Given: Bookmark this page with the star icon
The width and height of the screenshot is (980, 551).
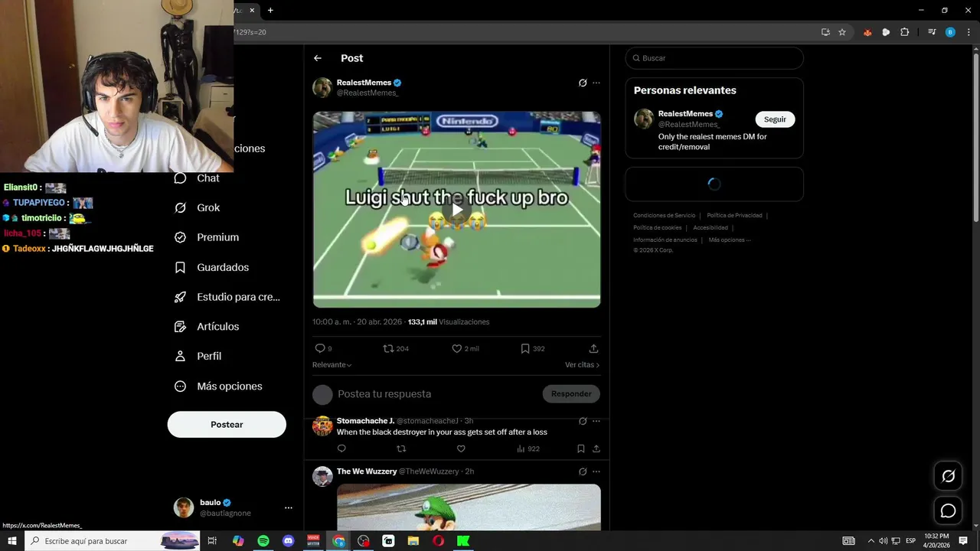Looking at the screenshot, I should (x=842, y=32).
